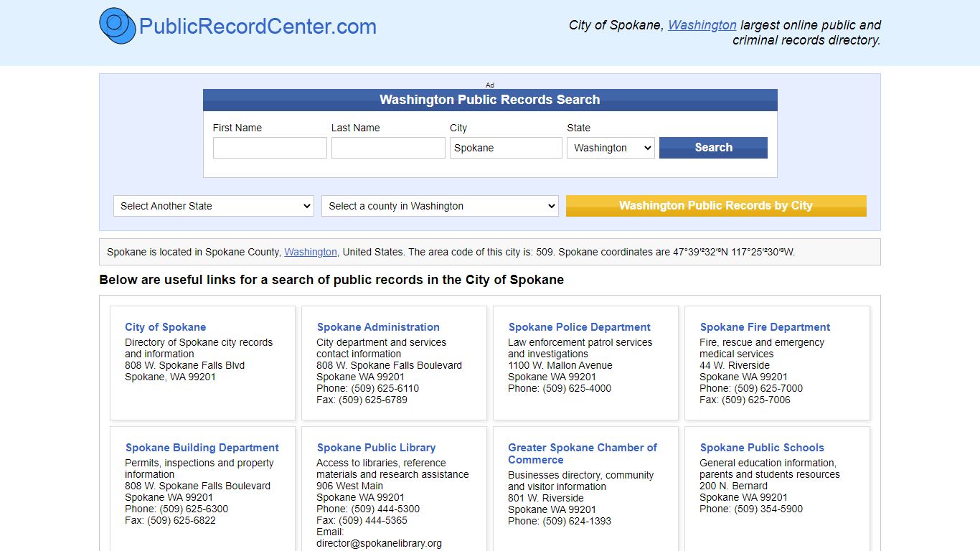Expand Select a county in Washington dropdown
The image size is (980, 551).
[440, 206]
